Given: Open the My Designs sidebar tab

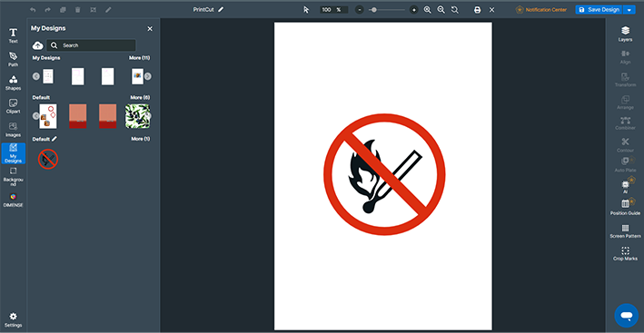Looking at the screenshot, I should coord(13,153).
